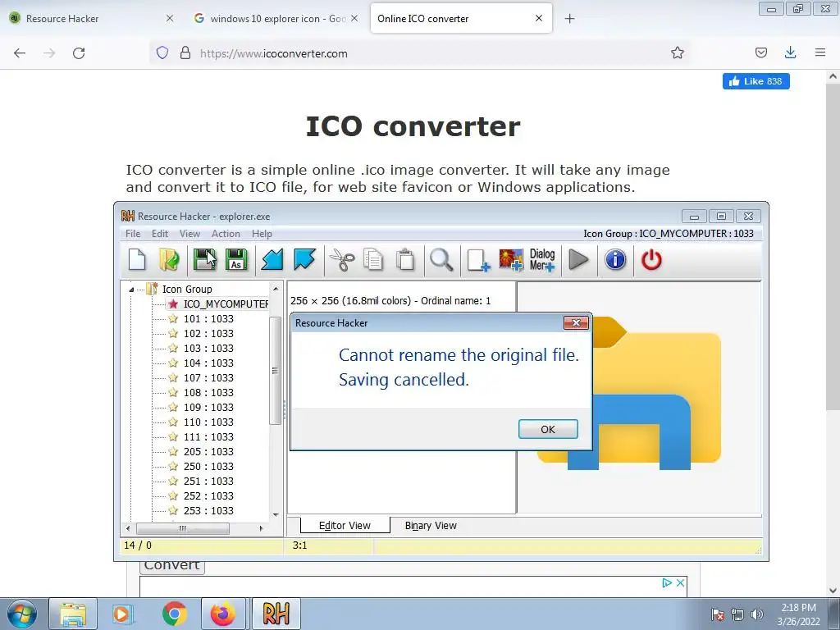Click tree vertical scrollbar down arrow
This screenshot has height=630, width=840.
(x=276, y=515)
